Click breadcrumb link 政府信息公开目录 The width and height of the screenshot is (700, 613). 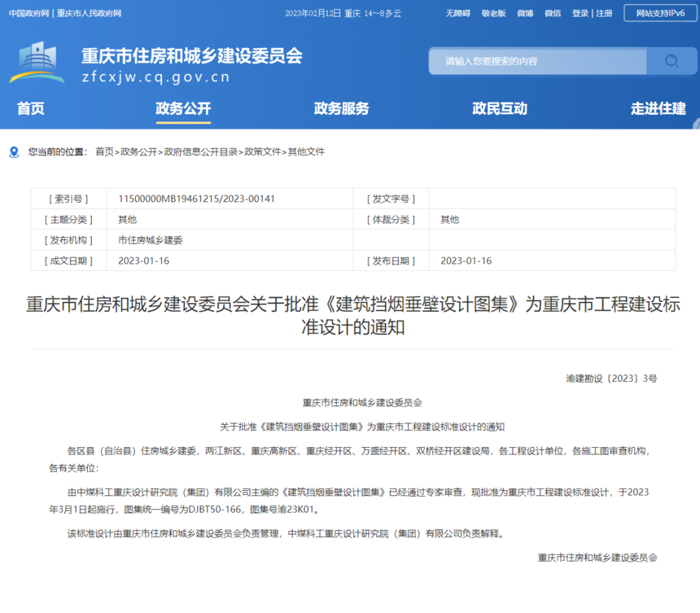[x=201, y=151]
